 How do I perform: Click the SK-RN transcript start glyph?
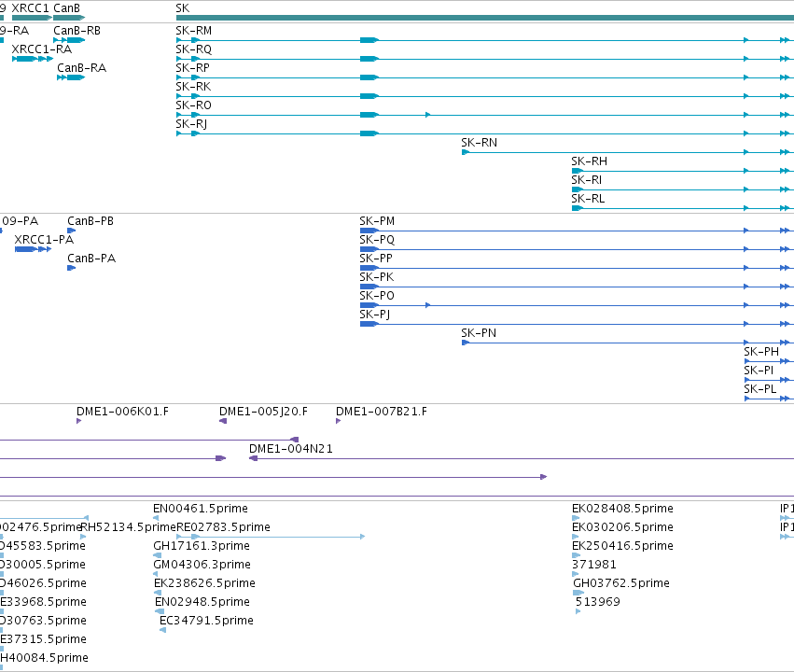pos(466,152)
